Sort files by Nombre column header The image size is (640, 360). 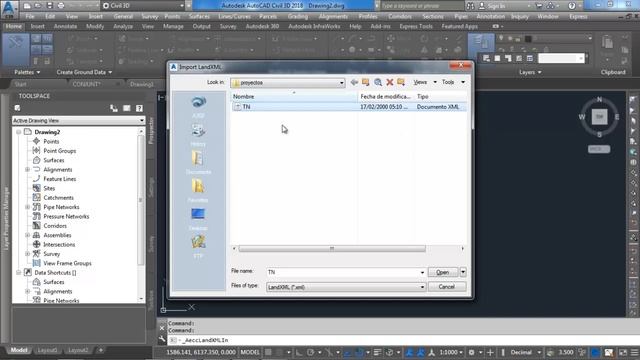pyautogui.click(x=294, y=96)
